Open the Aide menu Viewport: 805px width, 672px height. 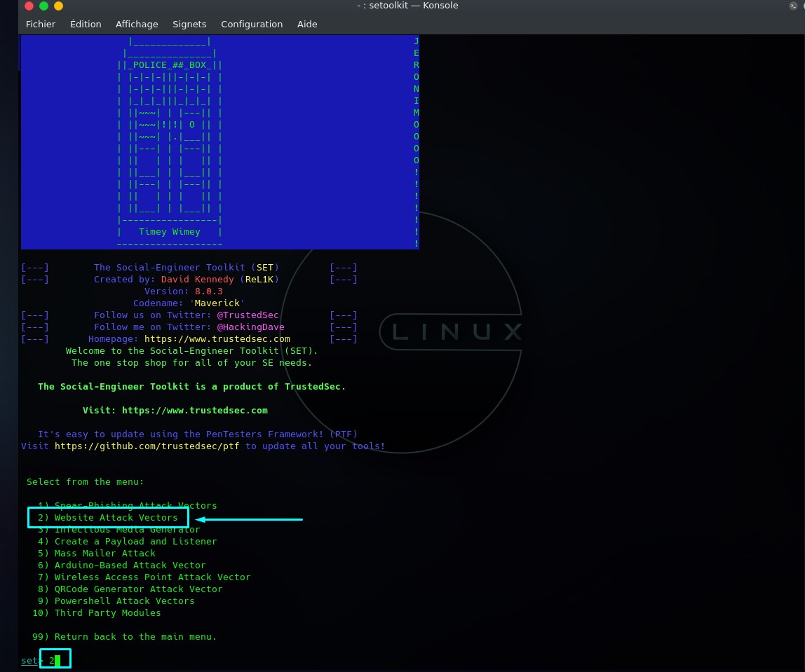(307, 24)
